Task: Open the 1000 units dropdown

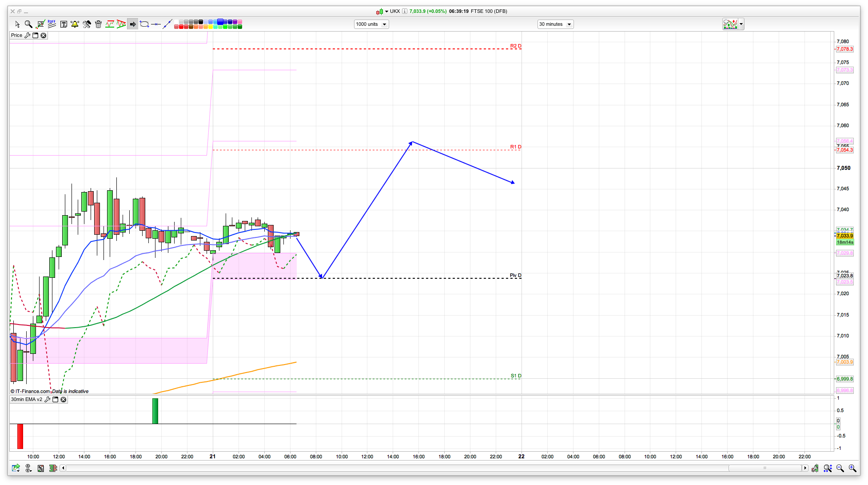Action: (371, 24)
